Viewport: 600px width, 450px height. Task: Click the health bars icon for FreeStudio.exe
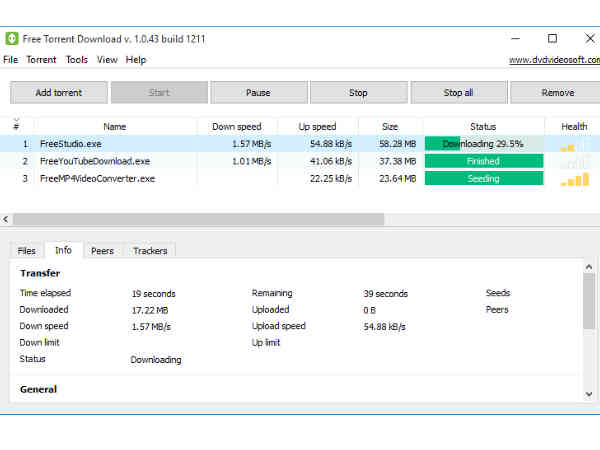(574, 145)
